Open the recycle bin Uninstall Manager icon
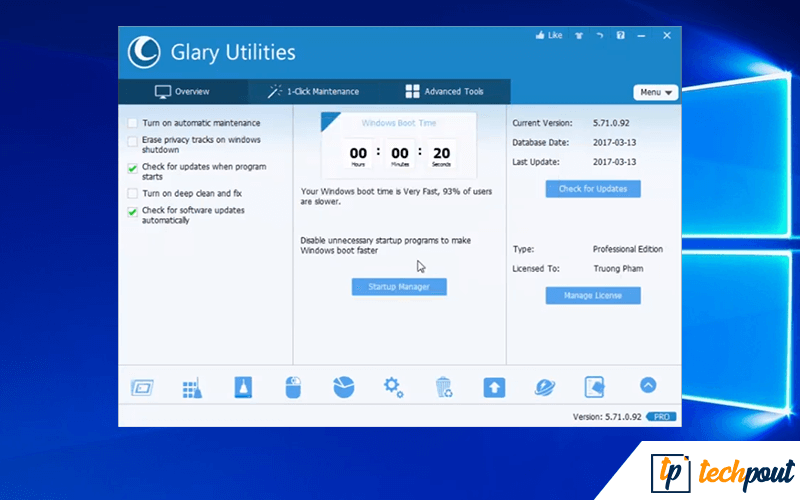Image resolution: width=800 pixels, height=500 pixels. click(444, 387)
